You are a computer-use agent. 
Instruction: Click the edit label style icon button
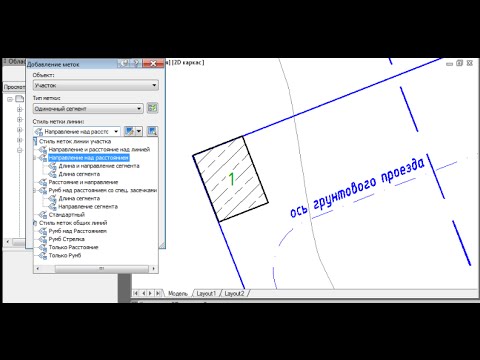coord(129,131)
